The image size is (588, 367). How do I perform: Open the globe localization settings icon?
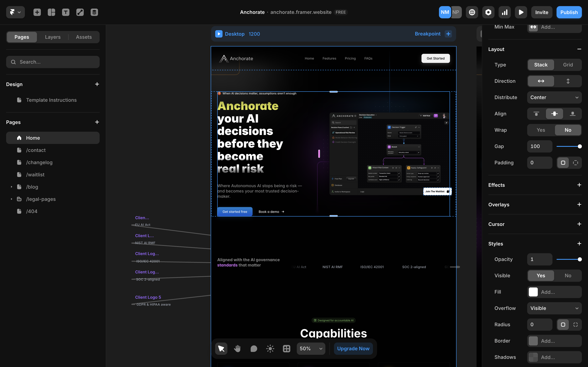point(472,12)
